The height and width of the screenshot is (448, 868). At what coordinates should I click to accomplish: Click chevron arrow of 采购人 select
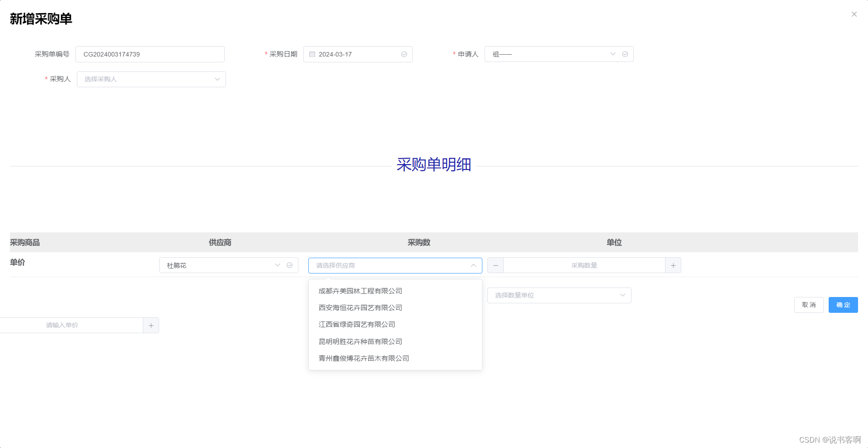click(x=217, y=79)
